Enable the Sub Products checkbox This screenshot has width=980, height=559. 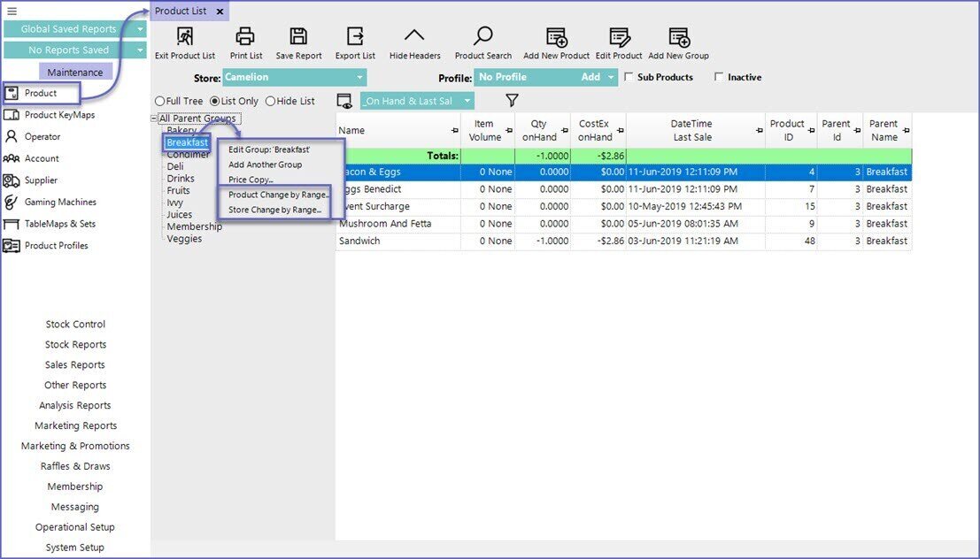(x=629, y=77)
